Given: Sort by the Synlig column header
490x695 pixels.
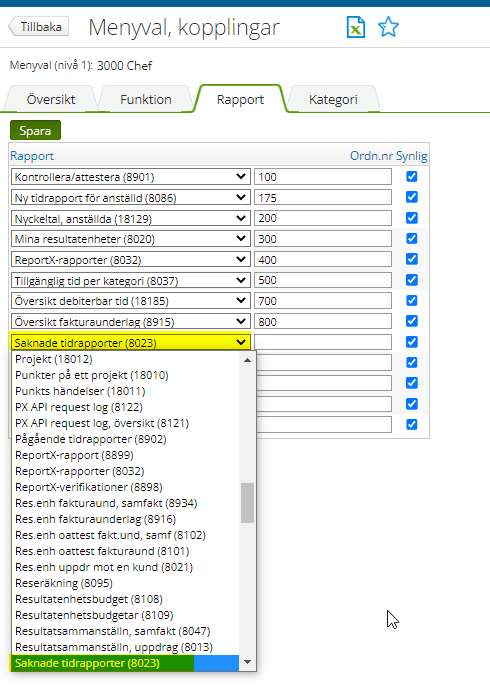Looking at the screenshot, I should click(412, 156).
